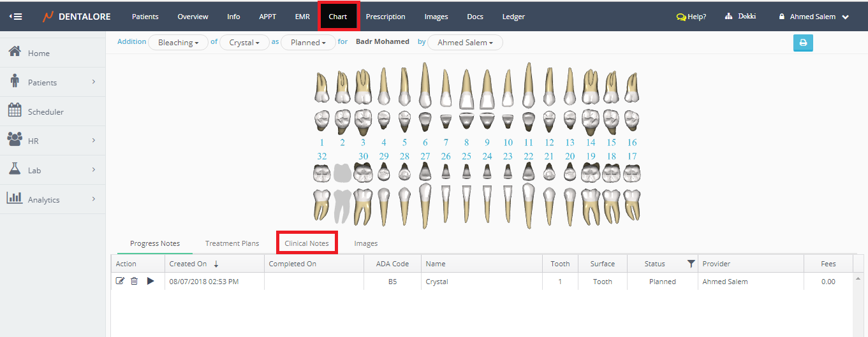Click the edit icon for Crystal row

coord(120,281)
